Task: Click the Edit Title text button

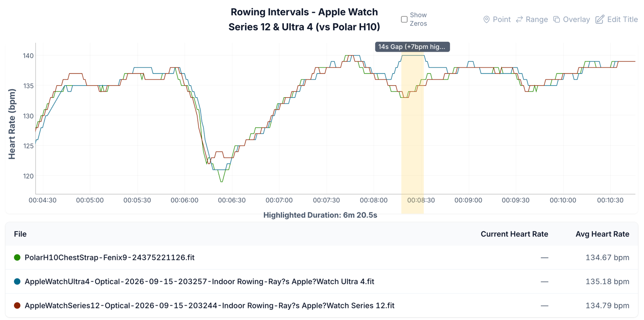Action: [x=622, y=19]
